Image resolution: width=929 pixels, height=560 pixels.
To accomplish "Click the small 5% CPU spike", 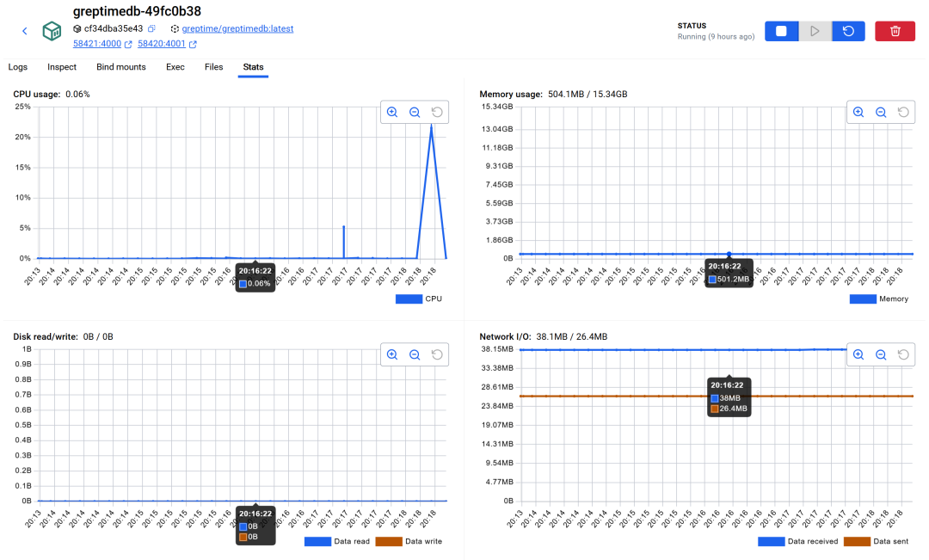I will pyautogui.click(x=343, y=227).
